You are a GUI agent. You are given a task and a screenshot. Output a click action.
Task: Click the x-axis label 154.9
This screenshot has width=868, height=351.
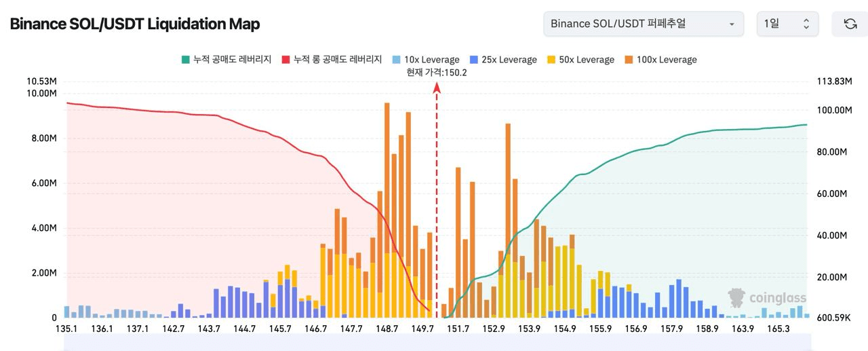(565, 329)
